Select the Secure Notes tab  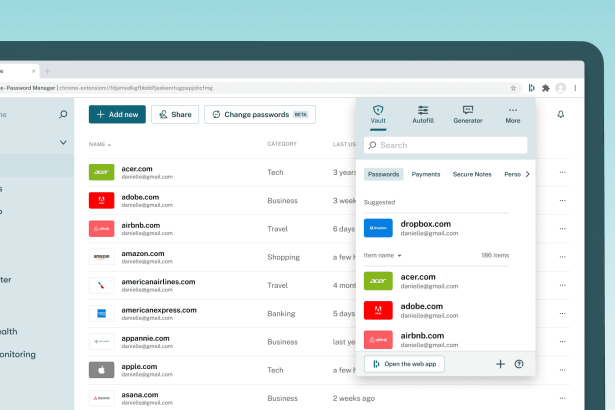472,174
